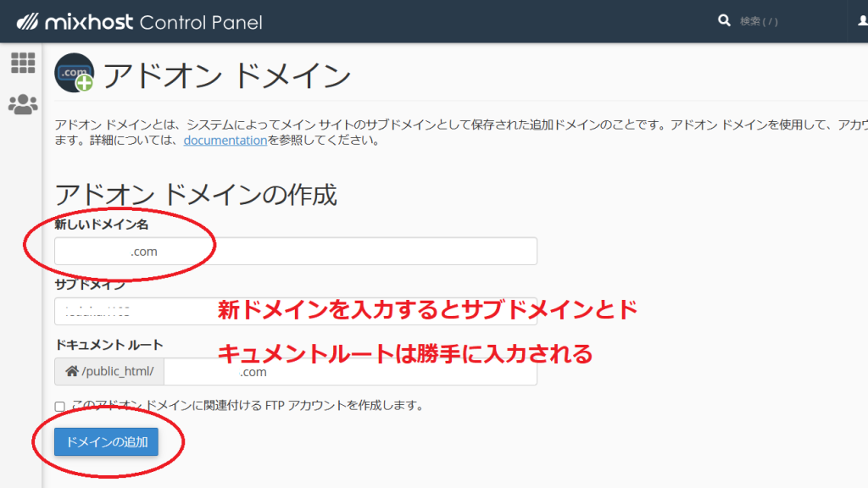Enable the FTP account creation checkbox
The height and width of the screenshot is (488, 868).
(59, 406)
